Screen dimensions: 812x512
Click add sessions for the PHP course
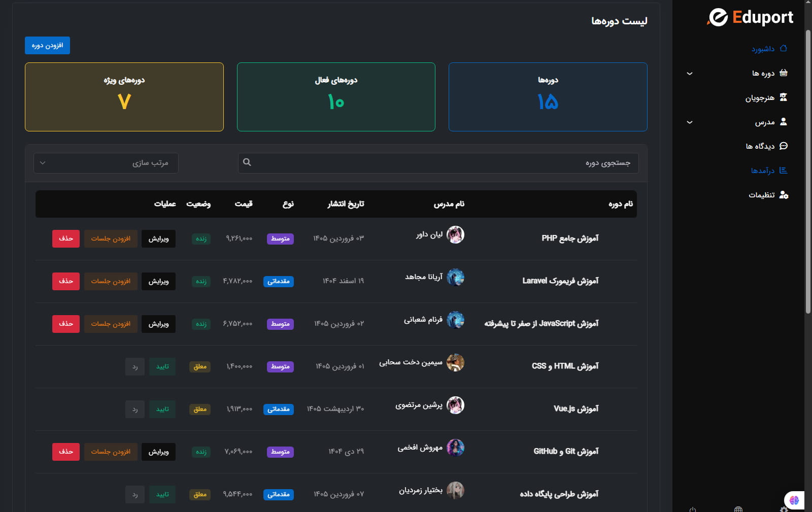pos(111,238)
